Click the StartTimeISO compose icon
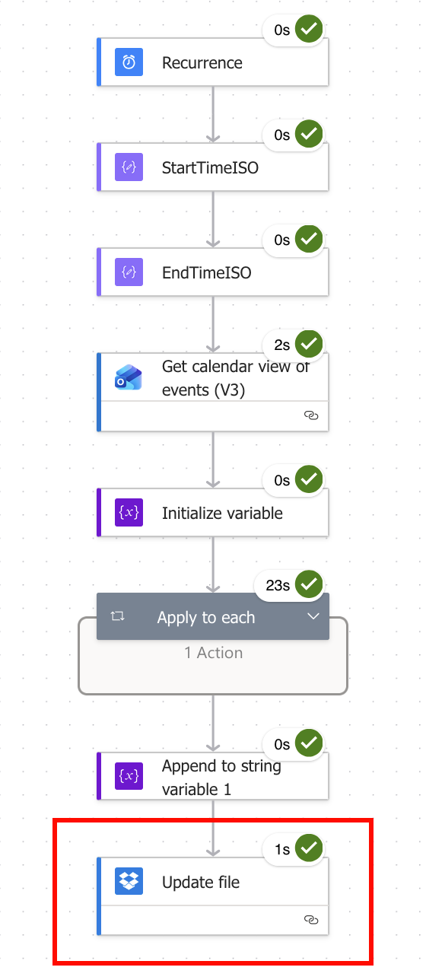Image resolution: width=426 pixels, height=980 pixels. (x=129, y=167)
